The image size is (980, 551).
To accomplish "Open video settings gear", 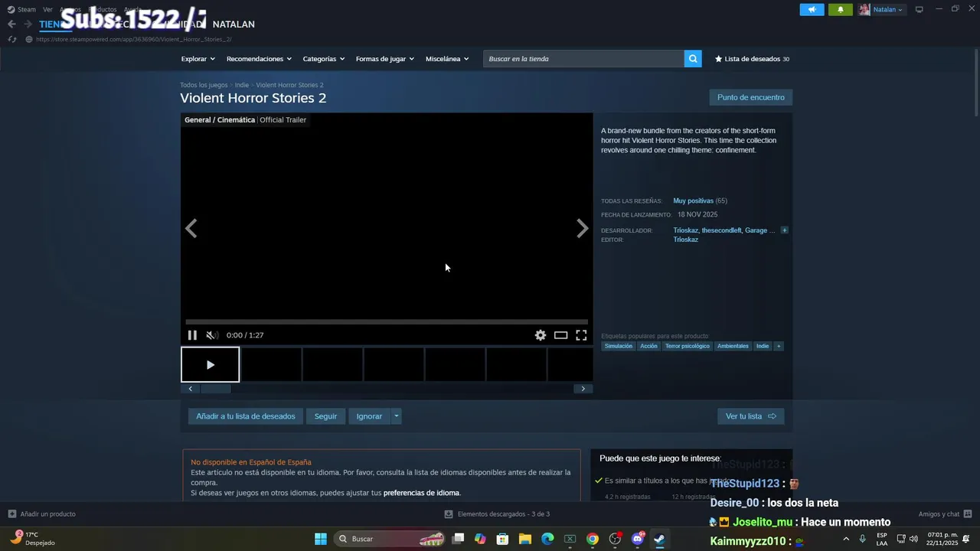I will [541, 335].
